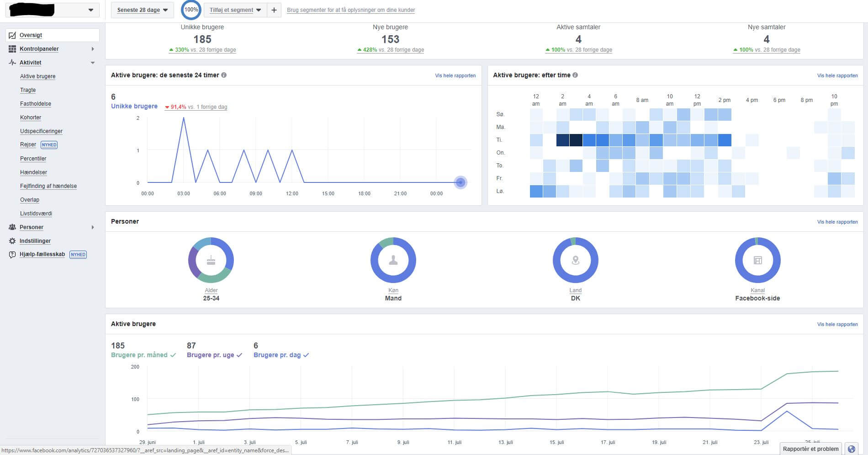Image resolution: width=868 pixels, height=455 pixels.
Task: Click Rapportér et problem button
Action: click(811, 449)
